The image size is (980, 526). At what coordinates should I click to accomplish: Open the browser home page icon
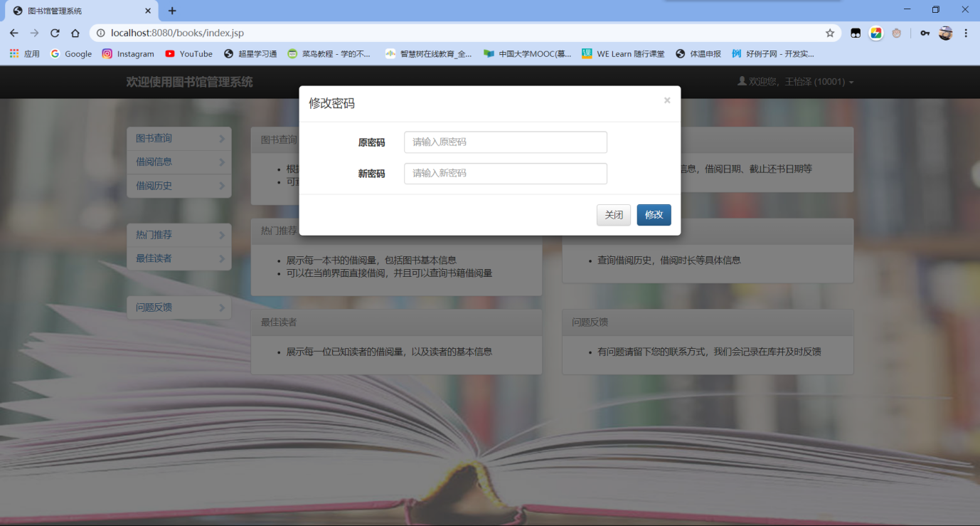click(75, 33)
